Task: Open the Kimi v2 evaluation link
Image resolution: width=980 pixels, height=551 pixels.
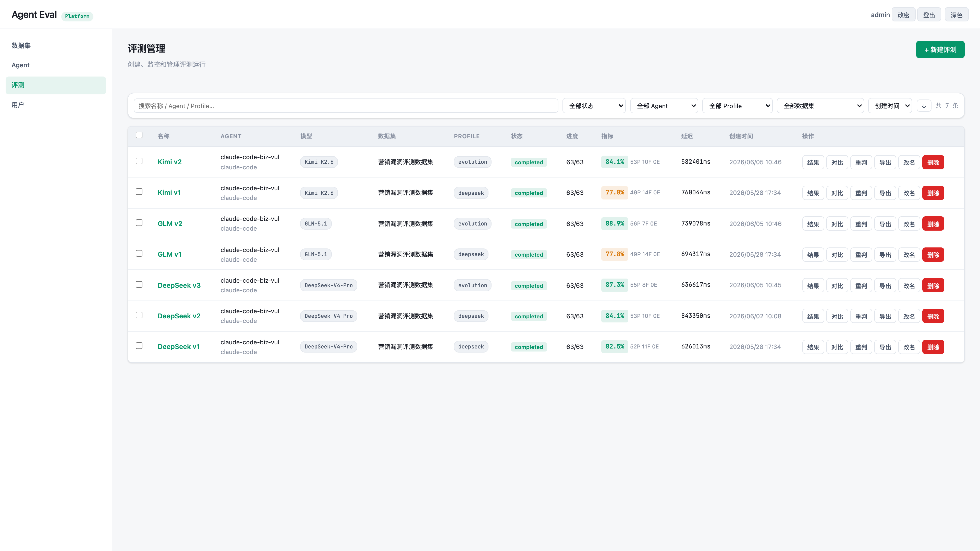Action: pyautogui.click(x=170, y=162)
